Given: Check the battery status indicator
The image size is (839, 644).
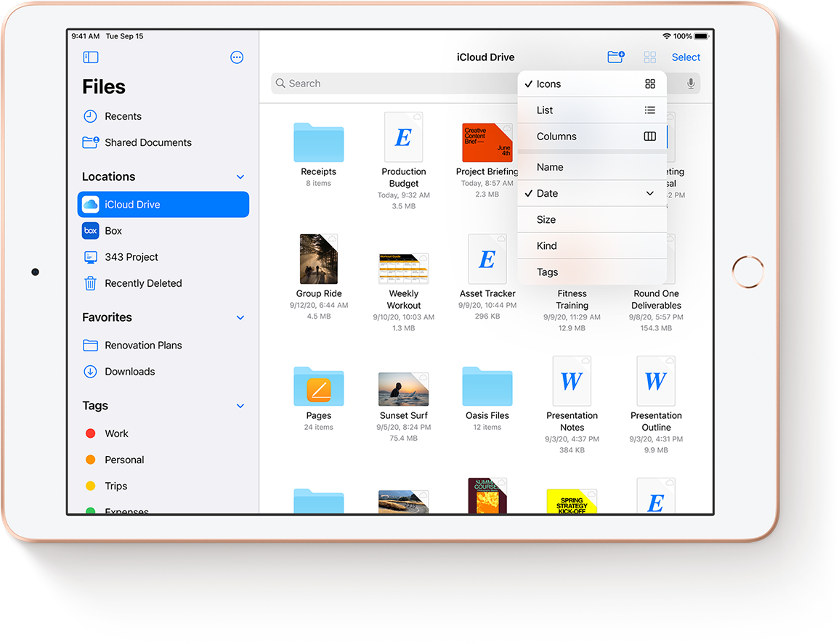Looking at the screenshot, I should [701, 36].
